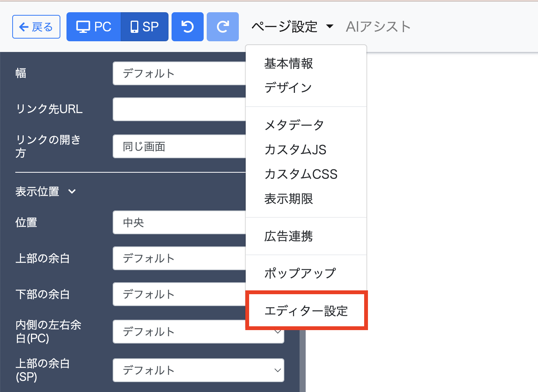Choose 広告連携 from the menu
This screenshot has height=392, width=538.
point(288,236)
